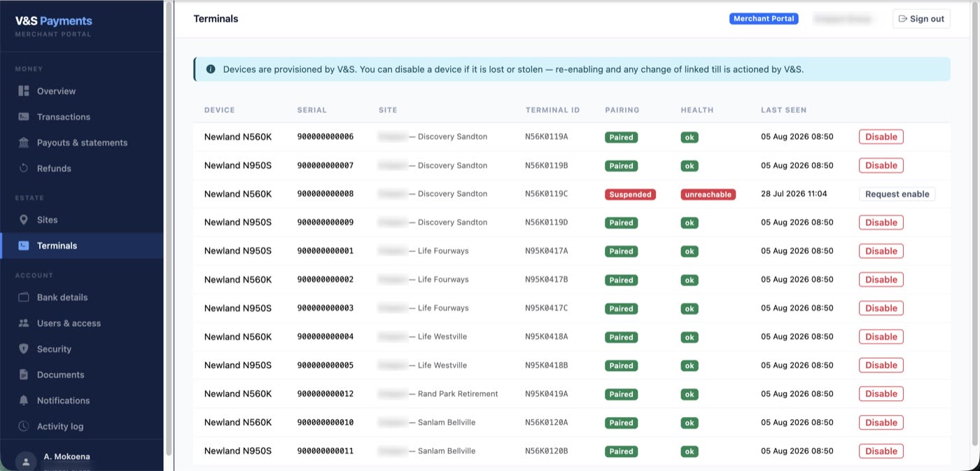
Task: Click the Notifications bell icon
Action: (24, 400)
